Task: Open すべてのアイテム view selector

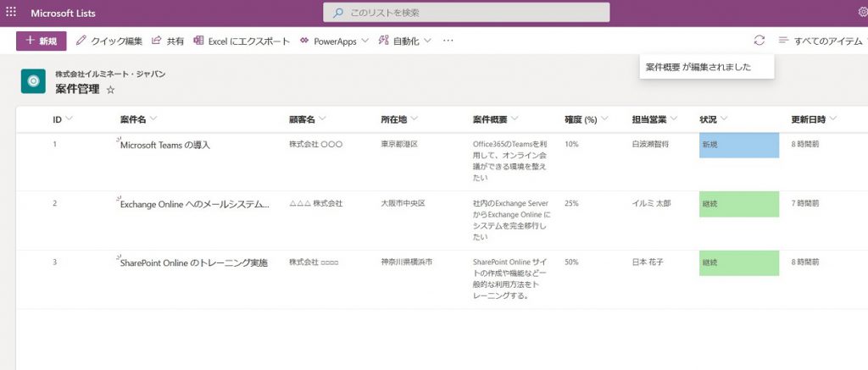Action: pos(822,41)
